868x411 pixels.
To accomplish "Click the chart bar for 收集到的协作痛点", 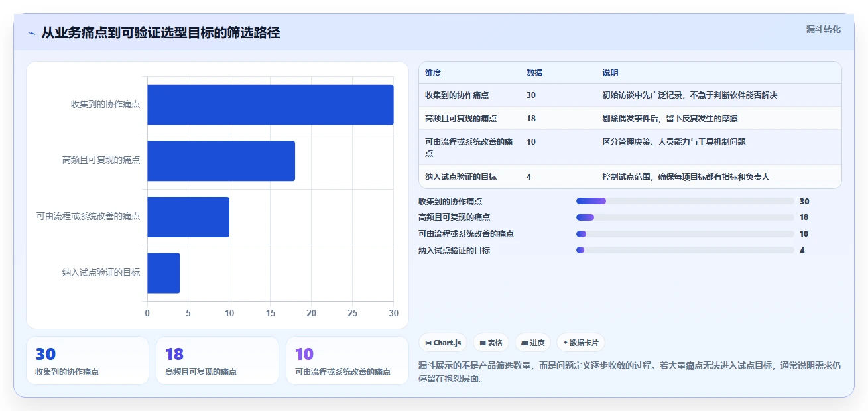I will 271,105.
